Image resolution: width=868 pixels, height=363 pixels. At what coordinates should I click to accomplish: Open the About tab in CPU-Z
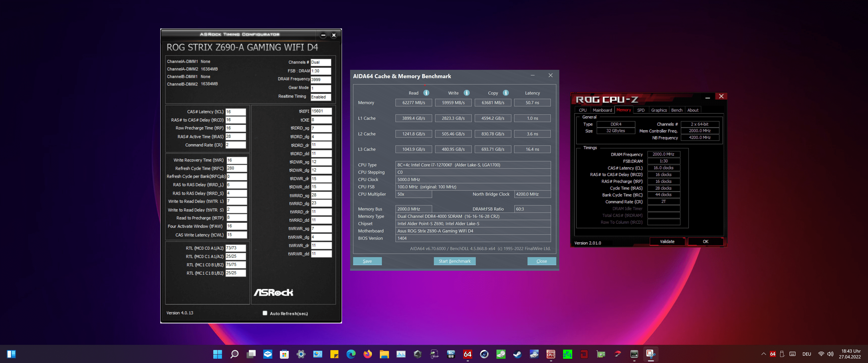(x=693, y=110)
